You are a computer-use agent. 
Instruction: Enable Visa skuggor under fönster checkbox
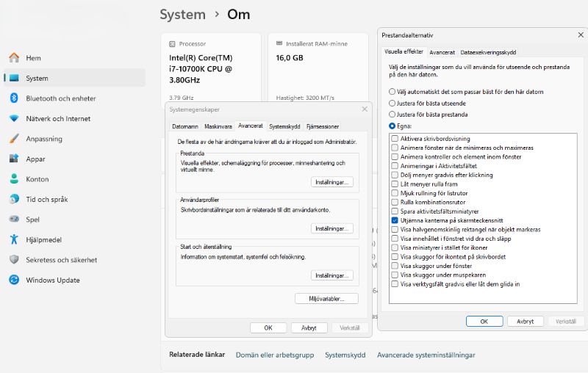[x=395, y=266]
